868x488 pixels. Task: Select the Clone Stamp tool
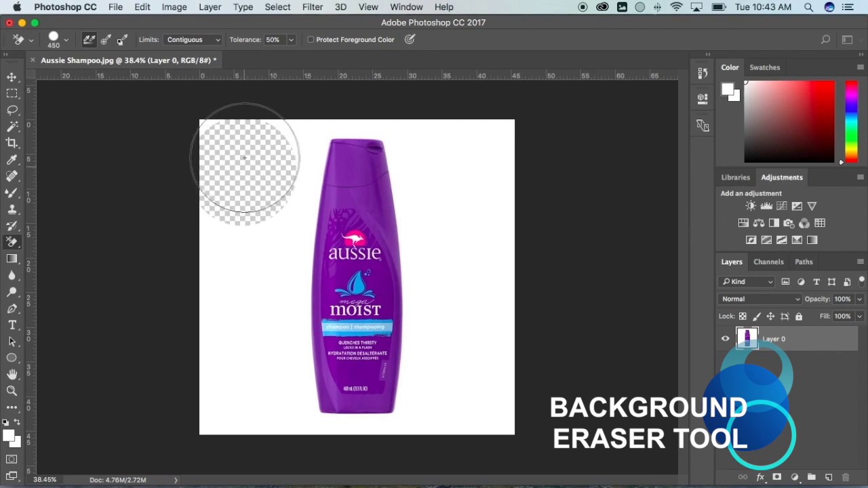click(x=12, y=209)
